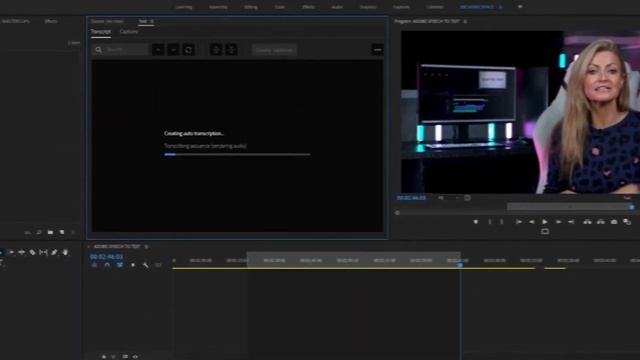Select the Ripple Edit tool

(x=22, y=253)
